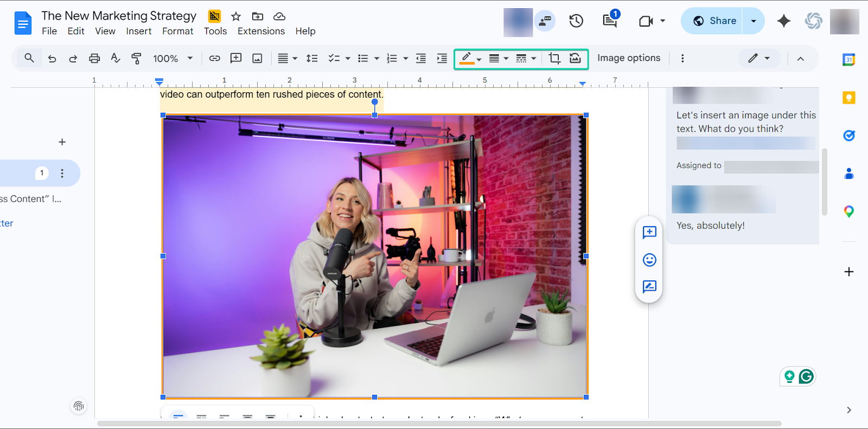The image size is (868, 429).
Task: Print the document
Action: tap(94, 58)
